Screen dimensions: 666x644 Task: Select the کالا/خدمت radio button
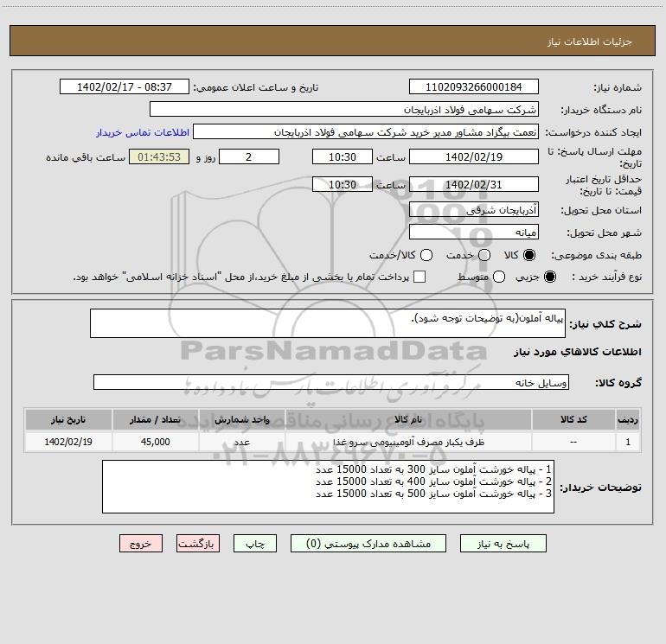[x=426, y=255]
